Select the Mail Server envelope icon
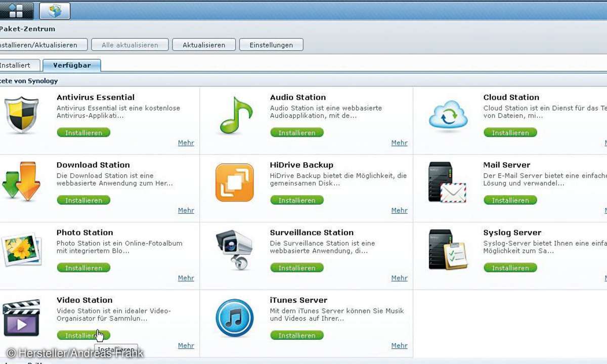The height and width of the screenshot is (364, 607). pos(448,183)
